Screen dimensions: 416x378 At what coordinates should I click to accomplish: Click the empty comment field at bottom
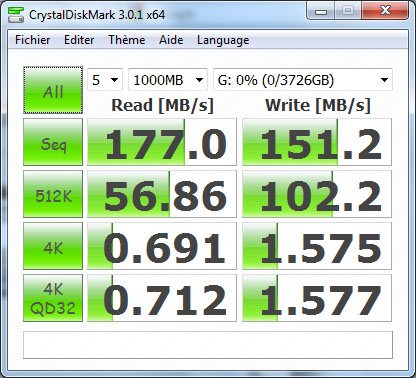click(208, 345)
